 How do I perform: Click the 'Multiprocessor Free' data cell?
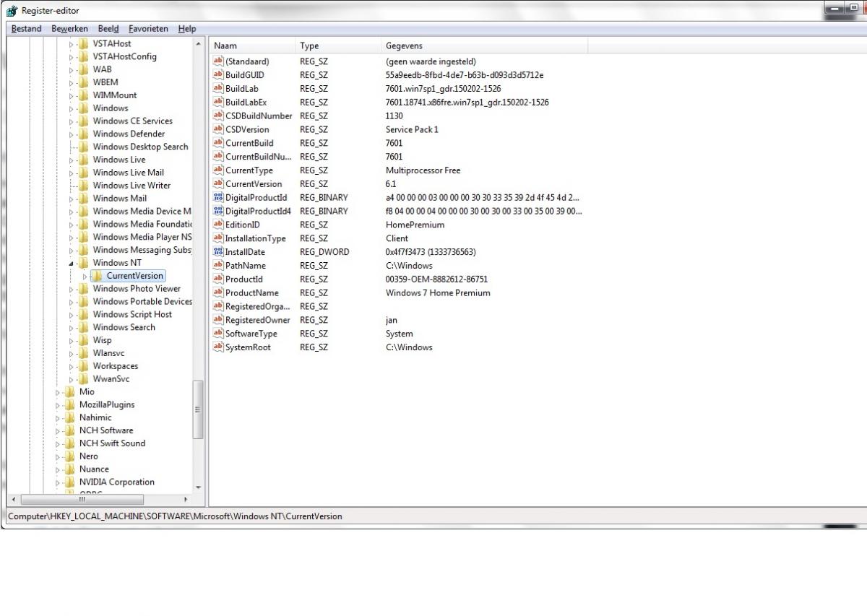tap(423, 170)
